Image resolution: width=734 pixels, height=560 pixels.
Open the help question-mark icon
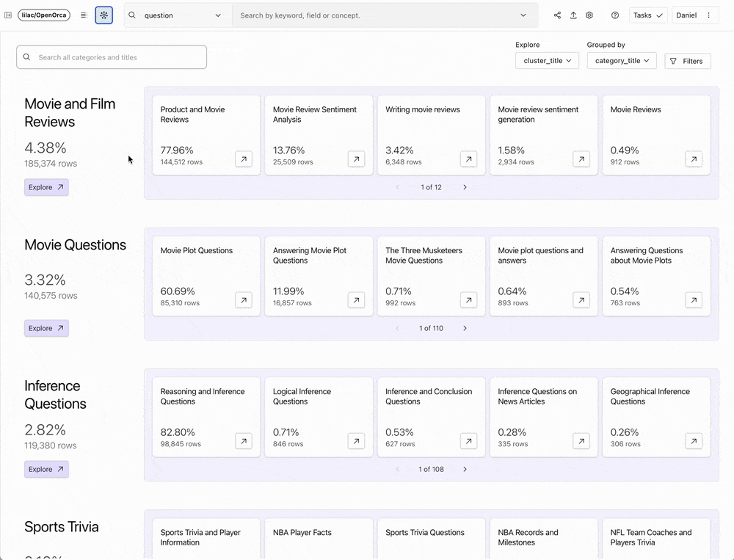click(615, 15)
